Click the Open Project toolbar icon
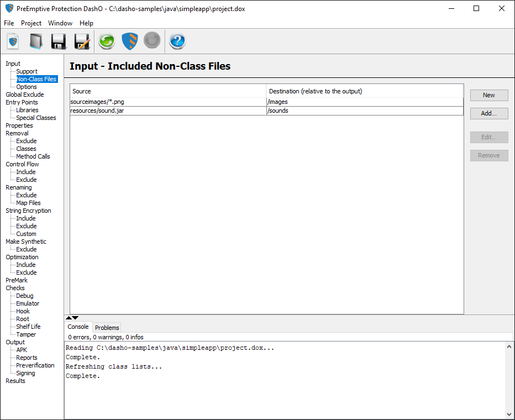The height and width of the screenshot is (420, 515). point(36,41)
